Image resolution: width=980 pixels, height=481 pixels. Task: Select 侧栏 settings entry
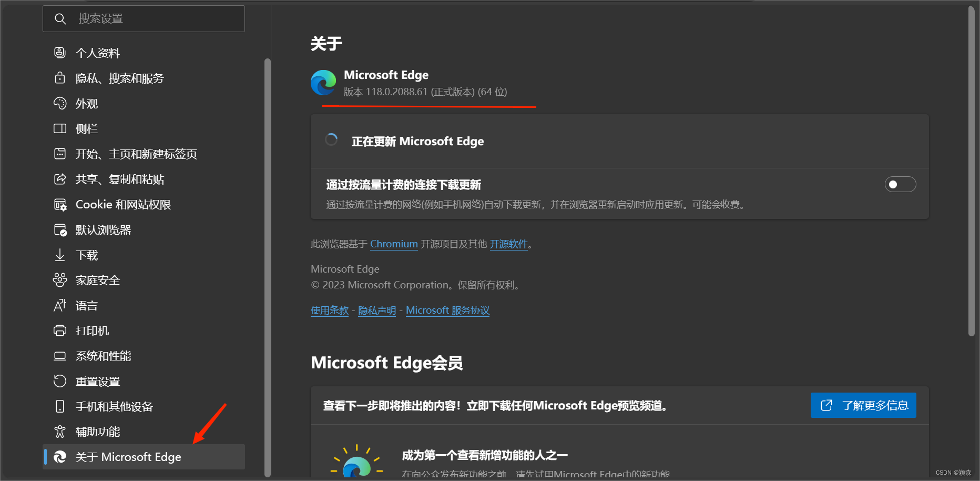144,128
